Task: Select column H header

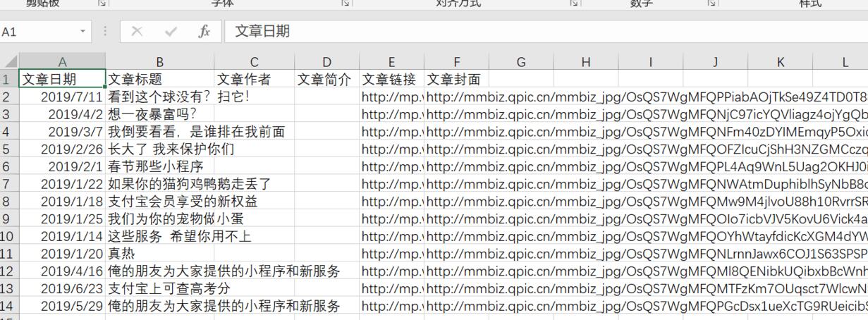Action: pos(586,62)
